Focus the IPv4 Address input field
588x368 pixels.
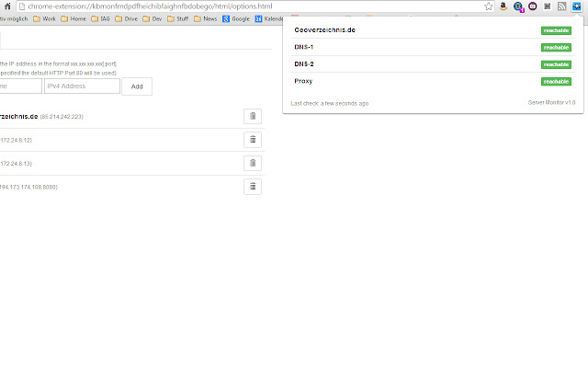click(82, 86)
